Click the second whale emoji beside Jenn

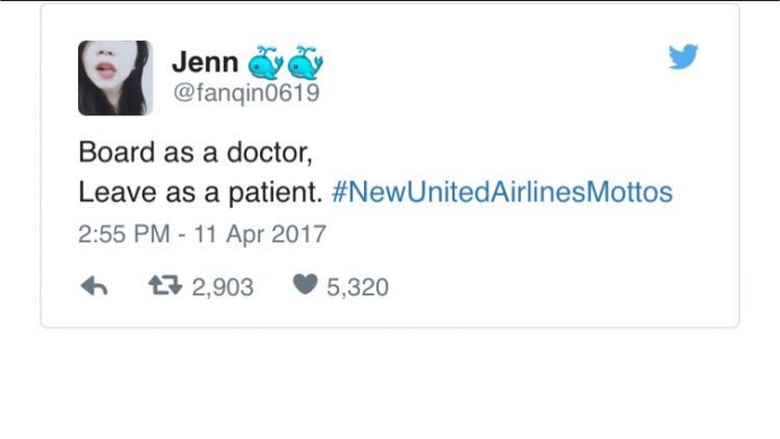click(305, 63)
